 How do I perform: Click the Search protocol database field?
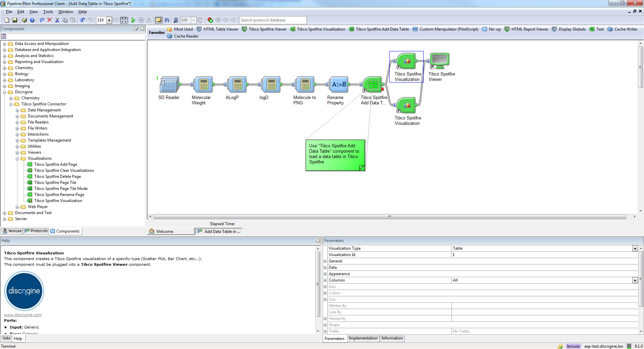[273, 20]
